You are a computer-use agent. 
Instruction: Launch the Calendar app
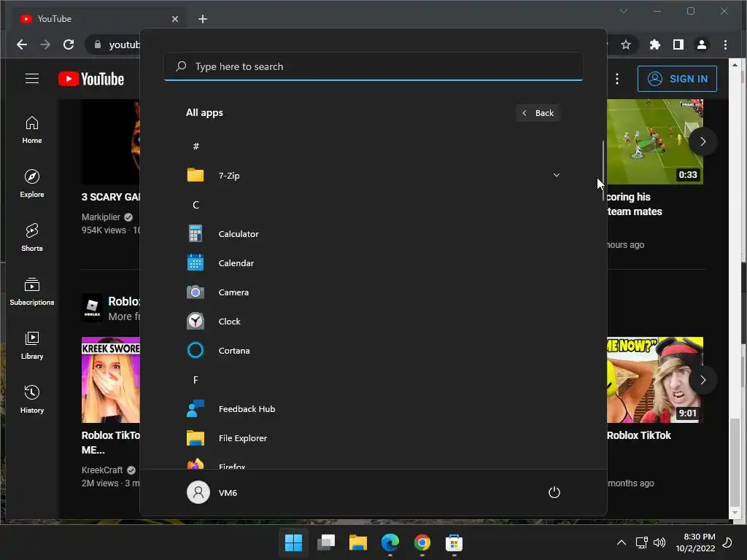click(x=373, y=262)
